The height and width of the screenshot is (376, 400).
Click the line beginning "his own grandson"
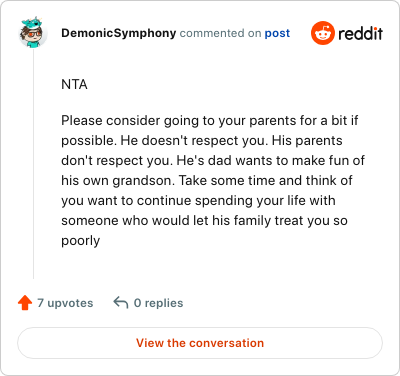(x=207, y=181)
